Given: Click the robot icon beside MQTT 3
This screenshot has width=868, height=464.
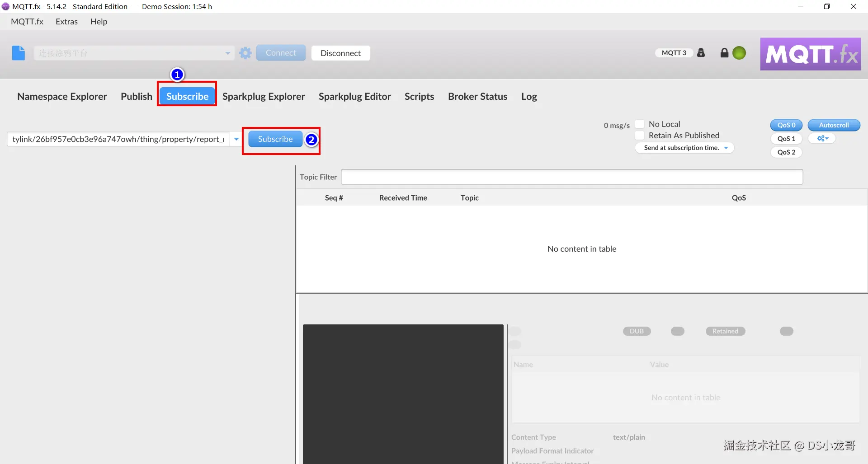Looking at the screenshot, I should click(x=701, y=53).
